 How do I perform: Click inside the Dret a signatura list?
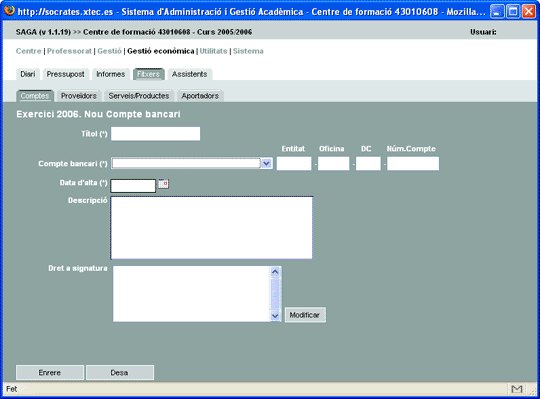coord(191,294)
